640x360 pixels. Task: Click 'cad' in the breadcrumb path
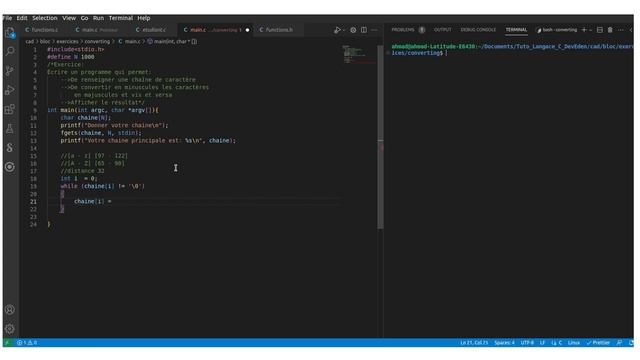point(30,42)
